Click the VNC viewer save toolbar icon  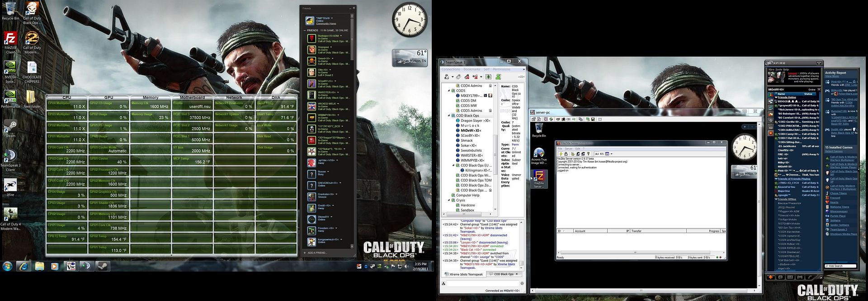[x=593, y=119]
